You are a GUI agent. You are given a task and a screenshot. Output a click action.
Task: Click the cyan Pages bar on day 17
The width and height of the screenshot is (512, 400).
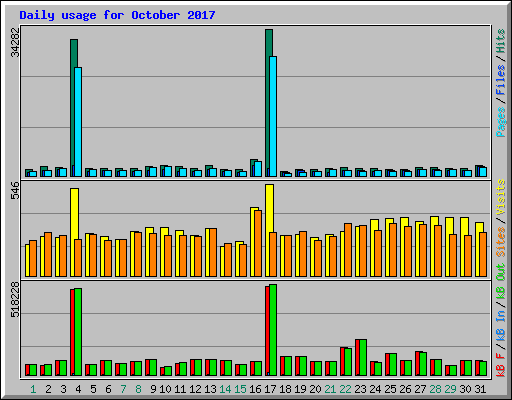coord(273,116)
